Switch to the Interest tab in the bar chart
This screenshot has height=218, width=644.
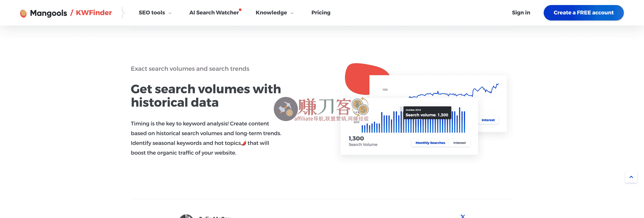coord(460,143)
